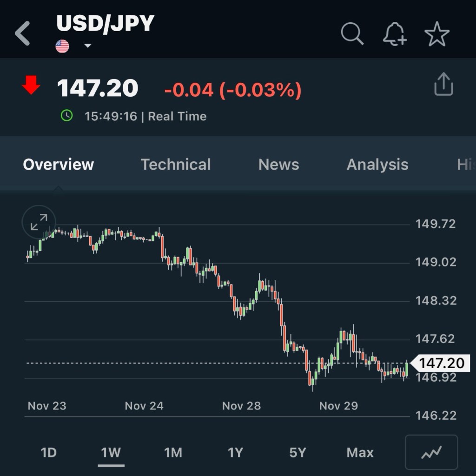Screen dimensions: 476x476
Task: Tap the green real-time clock icon
Action: pyautogui.click(x=67, y=116)
